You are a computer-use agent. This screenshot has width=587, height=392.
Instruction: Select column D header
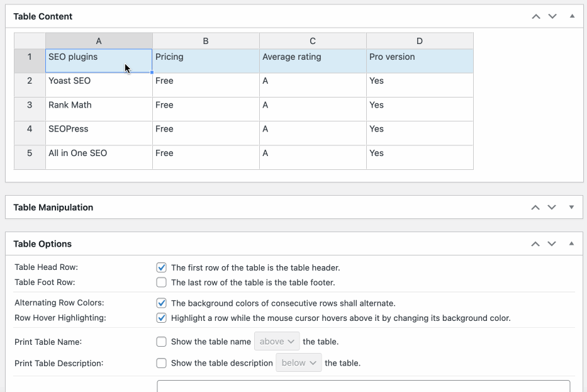420,41
